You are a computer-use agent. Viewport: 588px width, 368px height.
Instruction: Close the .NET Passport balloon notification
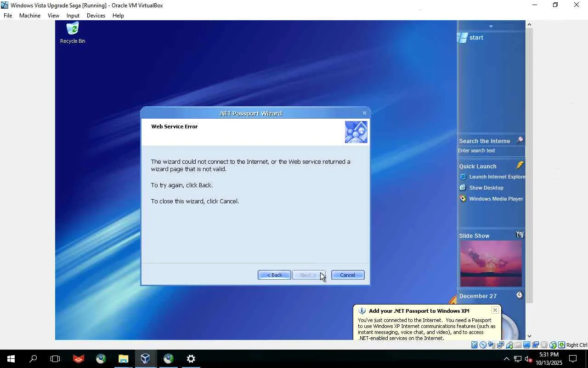point(495,310)
